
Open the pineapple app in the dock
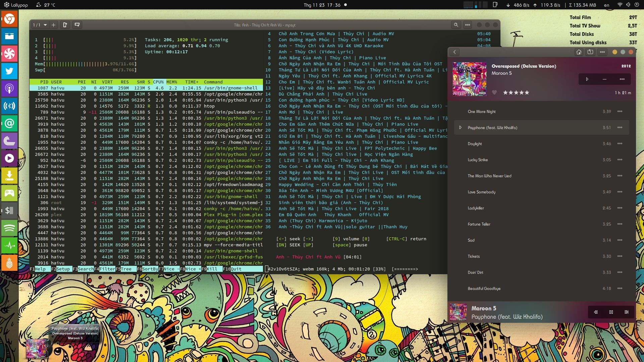coord(9,263)
